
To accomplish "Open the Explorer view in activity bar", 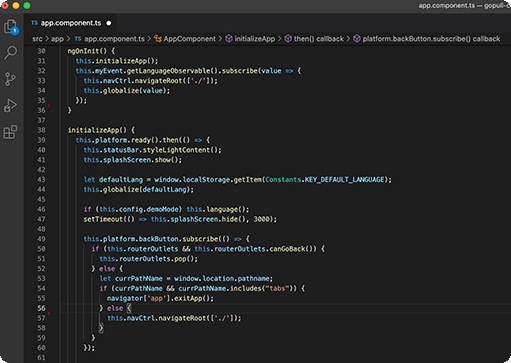I will pos(11,26).
